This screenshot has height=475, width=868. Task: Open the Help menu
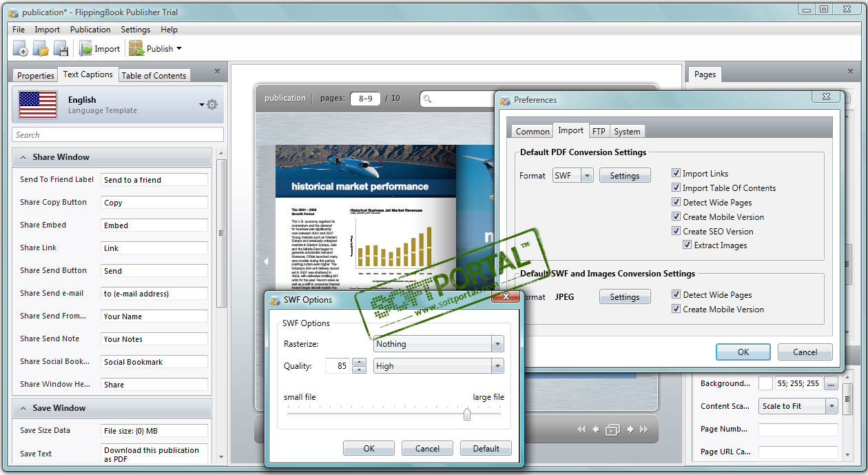[169, 30]
